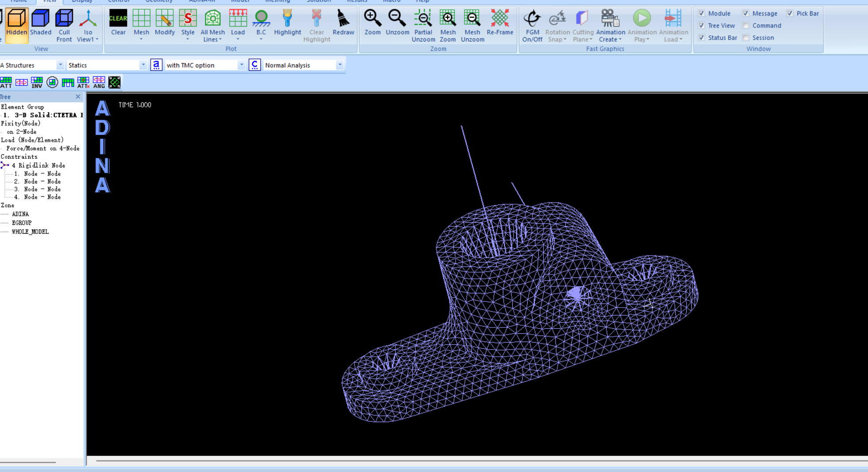Screen dimensions: 868x472
Task: Show the Mesh plot
Action: coord(141,25)
